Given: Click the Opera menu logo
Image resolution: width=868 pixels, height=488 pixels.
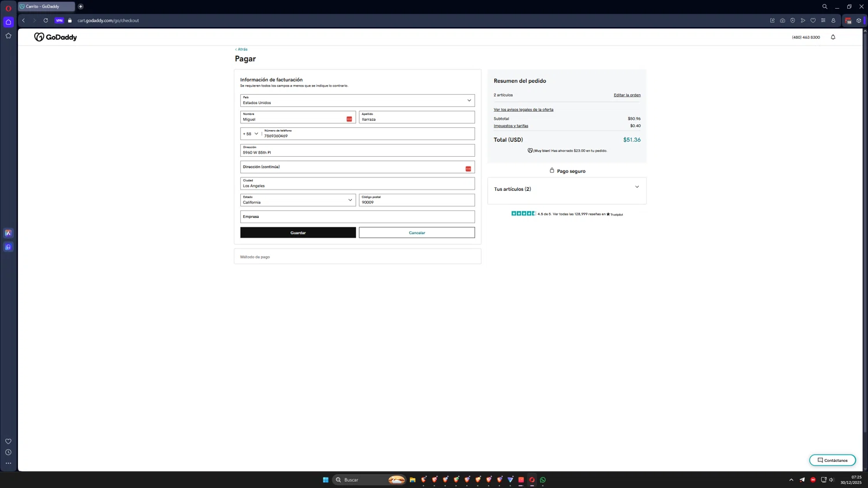Looking at the screenshot, I should tap(8, 8).
